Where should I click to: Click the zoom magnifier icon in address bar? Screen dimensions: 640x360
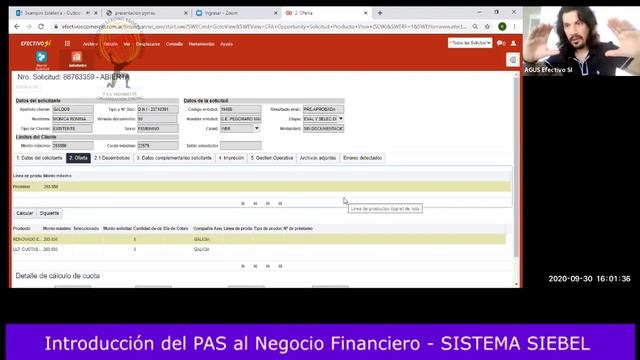(475, 27)
